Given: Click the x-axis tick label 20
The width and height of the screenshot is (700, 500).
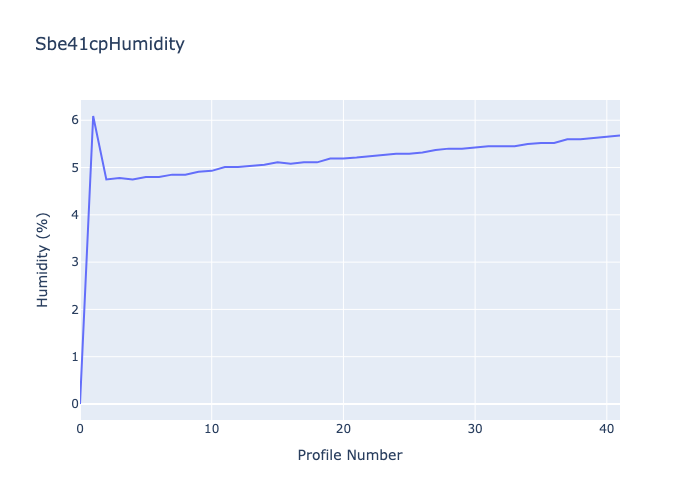Looking at the screenshot, I should tap(343, 429).
